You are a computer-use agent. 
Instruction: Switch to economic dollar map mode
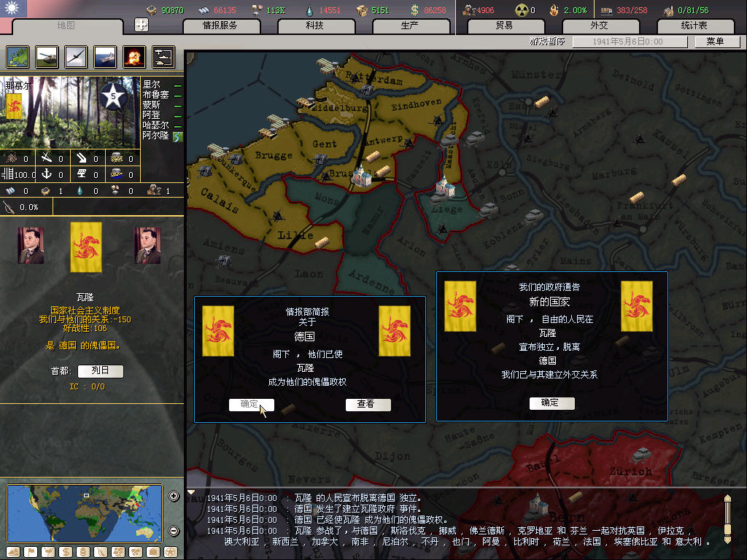click(66, 552)
